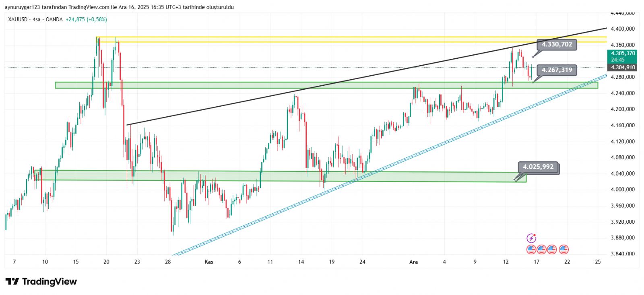
Task: Click the OANDA data source label
Action: [x=54, y=19]
